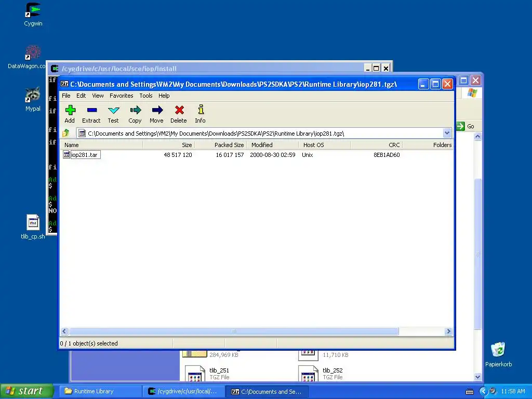Image resolution: width=532 pixels, height=399 pixels.
Task: Switch to the cygdrive terminal taskbar button
Action: point(184,391)
